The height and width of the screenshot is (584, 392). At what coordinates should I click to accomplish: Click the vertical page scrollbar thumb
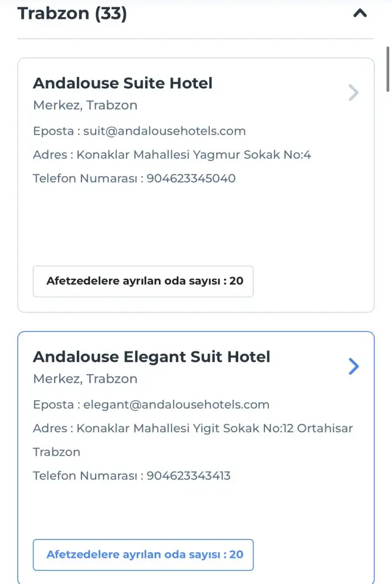point(389,68)
